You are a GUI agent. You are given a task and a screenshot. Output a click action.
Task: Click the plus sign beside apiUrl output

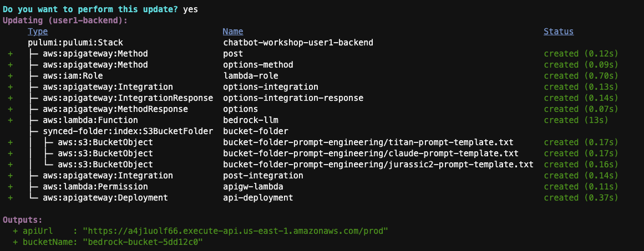(x=15, y=231)
